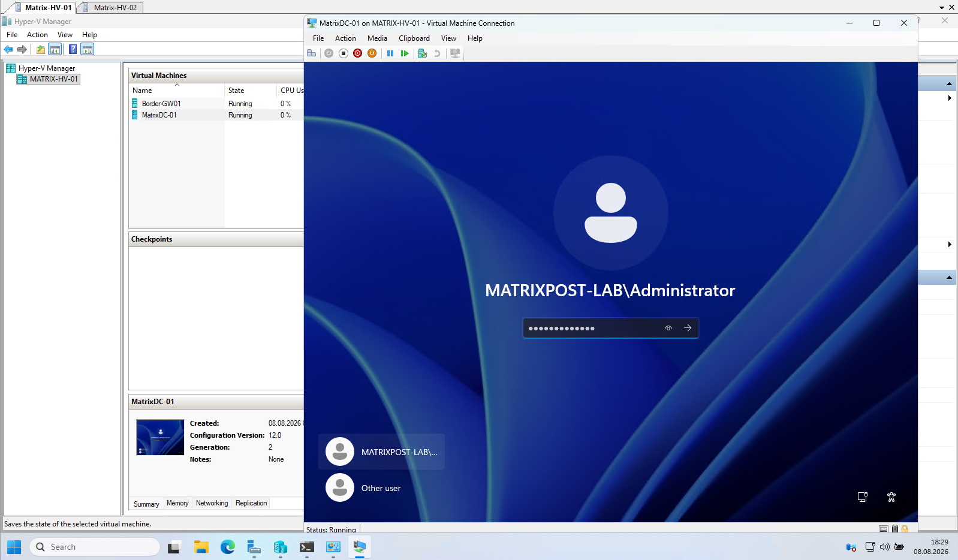Create a checkpoint via the toolbar icon
958x560 pixels.
pyautogui.click(x=423, y=53)
